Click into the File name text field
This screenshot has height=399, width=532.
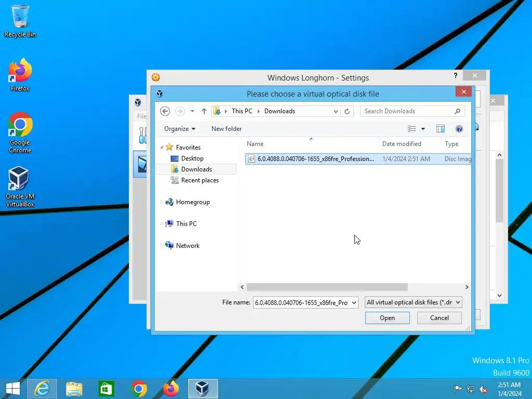click(x=302, y=302)
